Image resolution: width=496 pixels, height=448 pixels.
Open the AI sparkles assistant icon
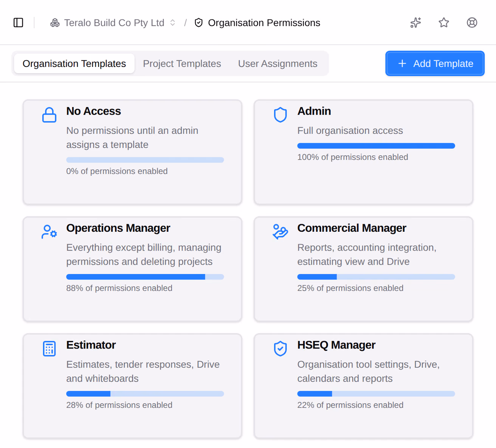tap(415, 23)
